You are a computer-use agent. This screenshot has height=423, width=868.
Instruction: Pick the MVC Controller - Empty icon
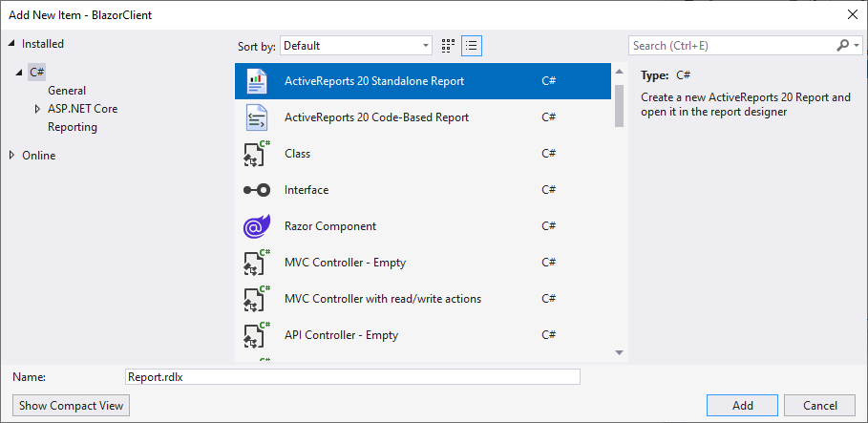tap(256, 263)
